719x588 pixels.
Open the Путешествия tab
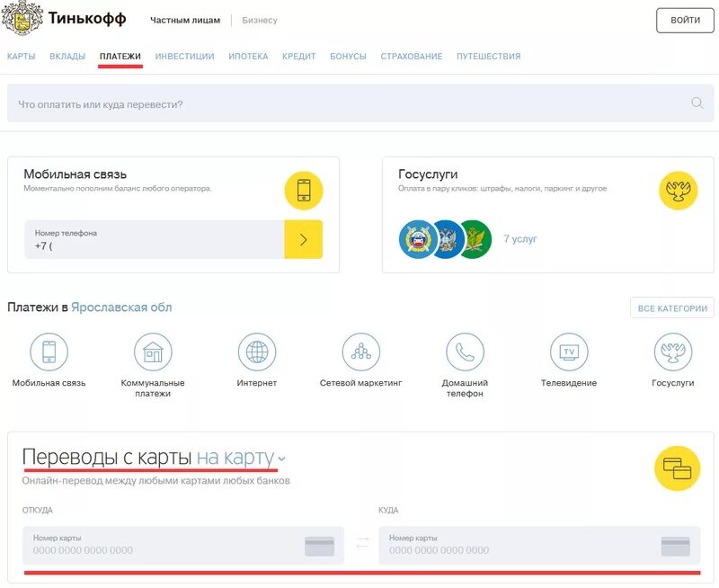pos(488,57)
